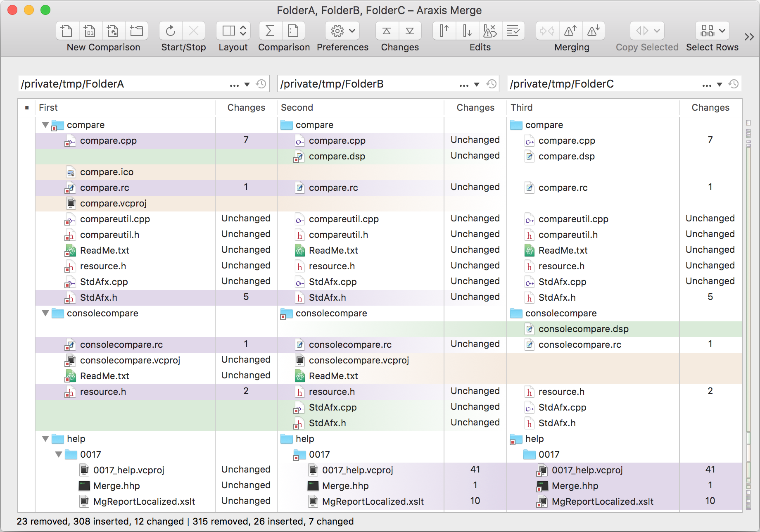
Task: Jump to first change using the Changes icon
Action: 386,31
